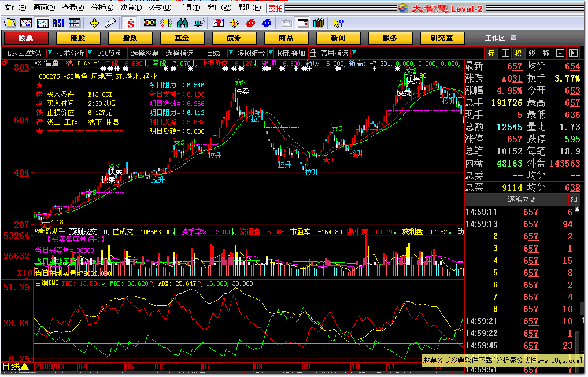
Task: Open the 研究室 research section
Action: coord(442,38)
